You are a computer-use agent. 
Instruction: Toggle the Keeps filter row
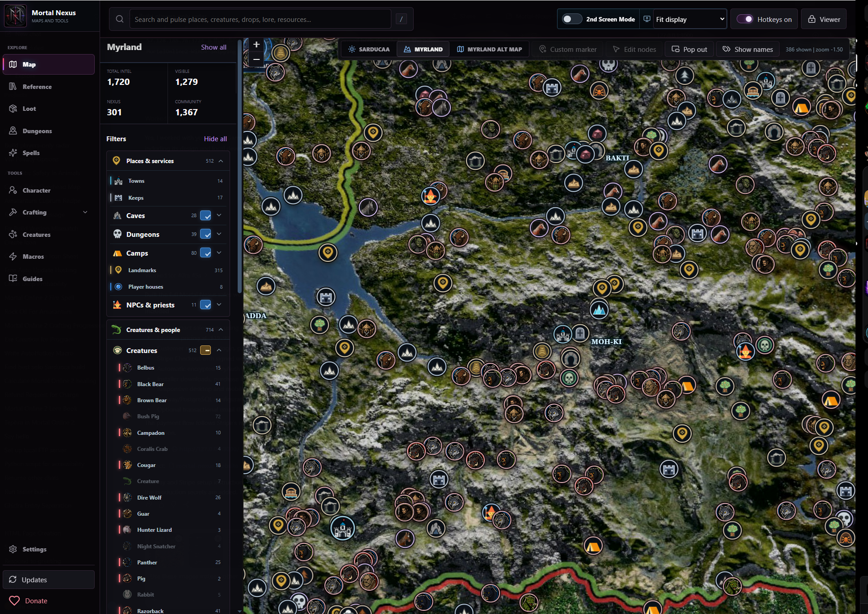(168, 198)
